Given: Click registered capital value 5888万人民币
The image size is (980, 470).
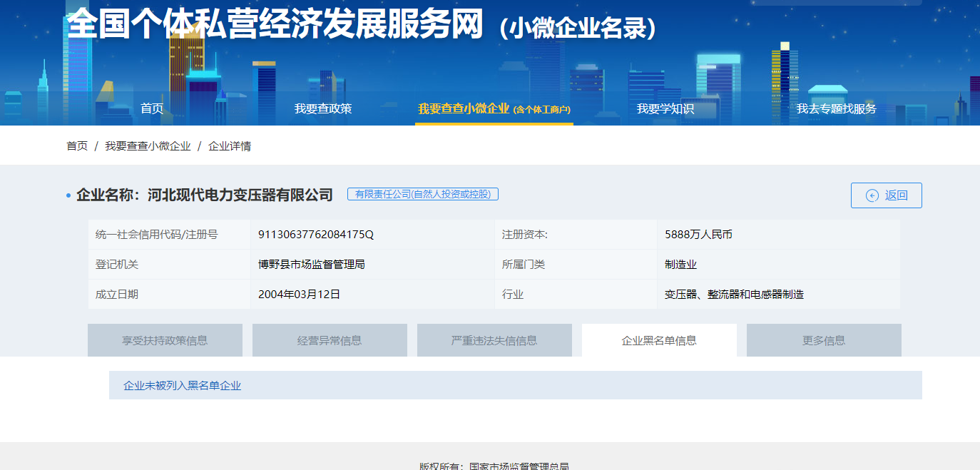Looking at the screenshot, I should (698, 234).
